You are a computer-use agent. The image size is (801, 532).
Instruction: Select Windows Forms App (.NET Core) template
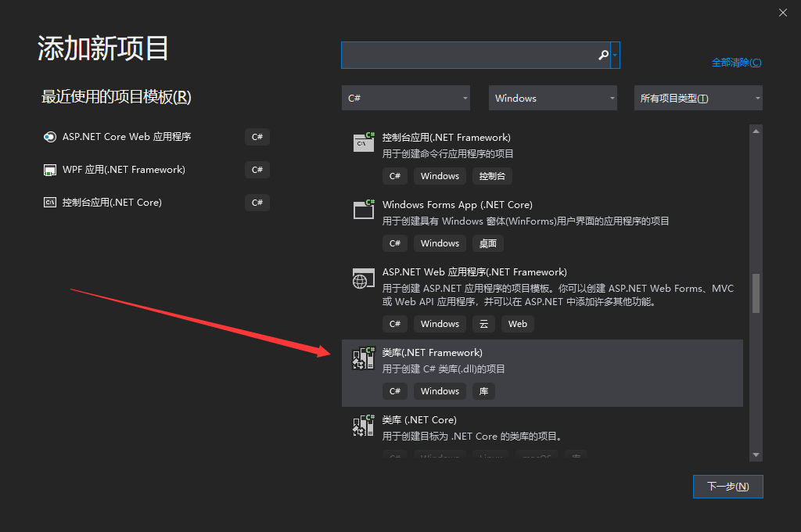457,205
